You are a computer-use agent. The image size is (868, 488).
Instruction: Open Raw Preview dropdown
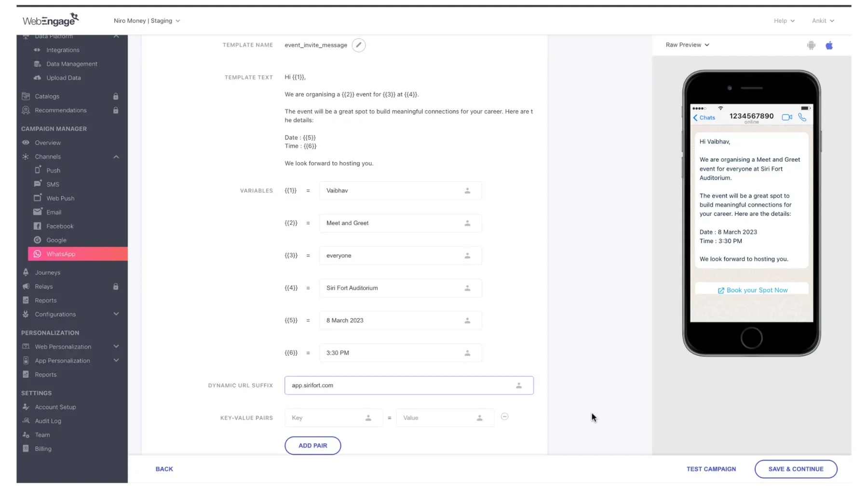coord(687,45)
